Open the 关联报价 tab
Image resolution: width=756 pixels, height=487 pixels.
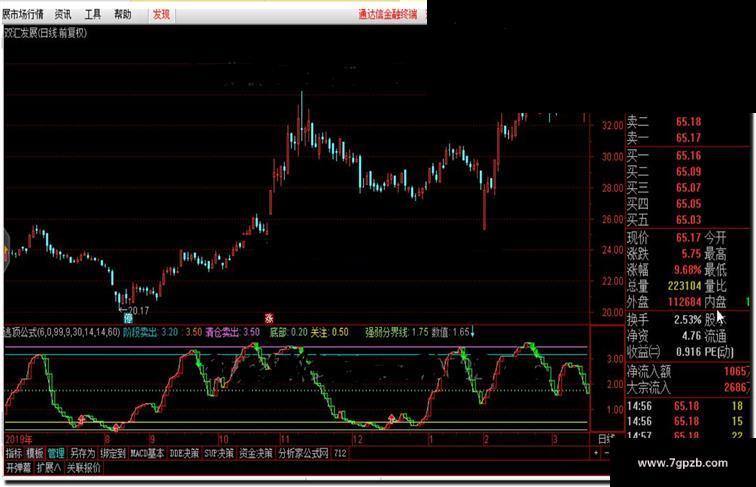(x=83, y=467)
